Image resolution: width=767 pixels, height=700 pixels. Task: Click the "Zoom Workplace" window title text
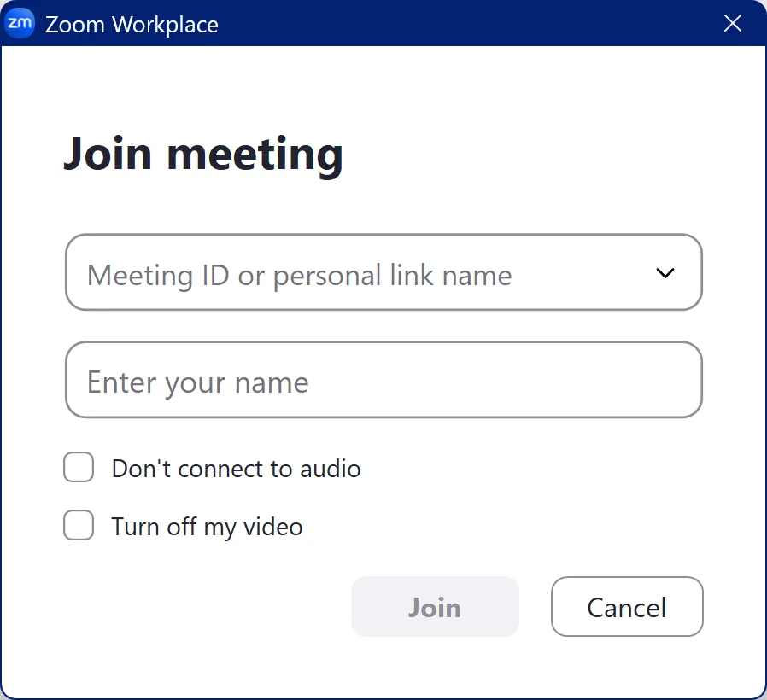point(132,24)
